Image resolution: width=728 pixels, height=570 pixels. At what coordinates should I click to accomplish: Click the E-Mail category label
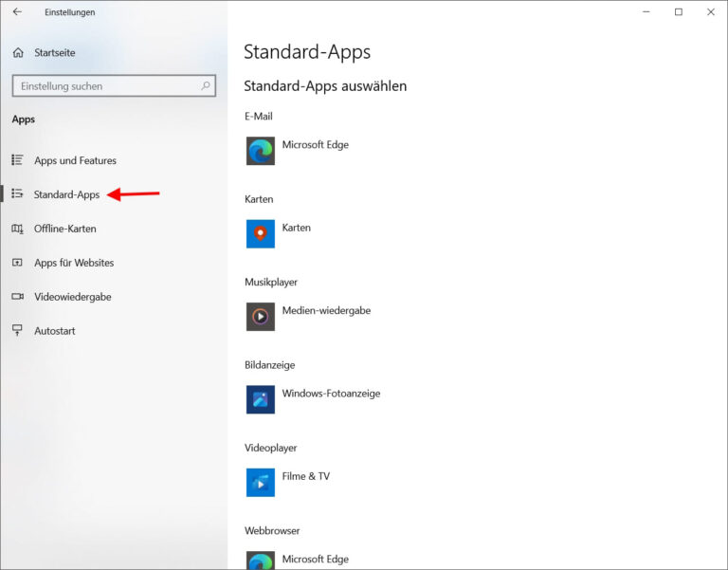pyautogui.click(x=259, y=116)
